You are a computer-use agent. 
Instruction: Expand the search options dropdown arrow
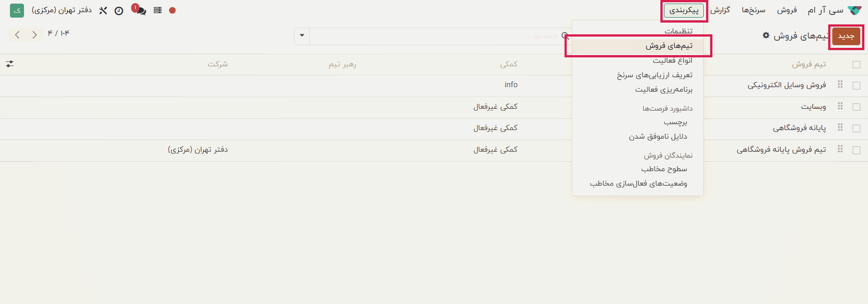pyautogui.click(x=302, y=36)
